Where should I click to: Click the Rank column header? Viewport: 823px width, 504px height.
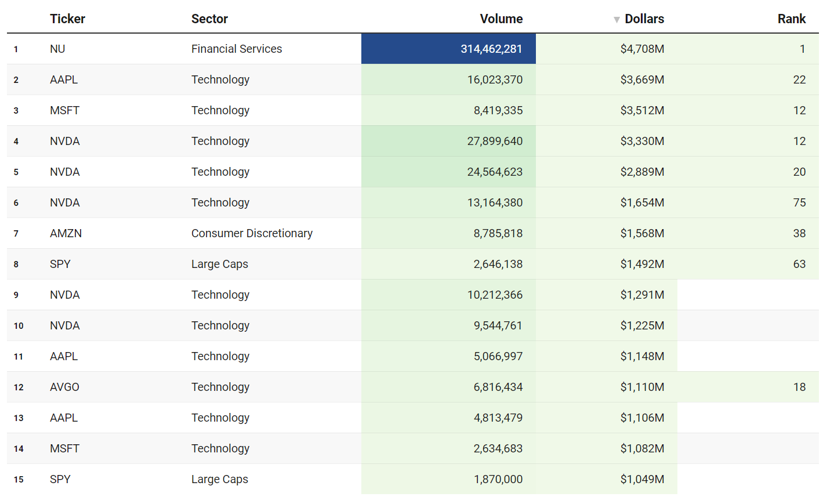tap(792, 19)
